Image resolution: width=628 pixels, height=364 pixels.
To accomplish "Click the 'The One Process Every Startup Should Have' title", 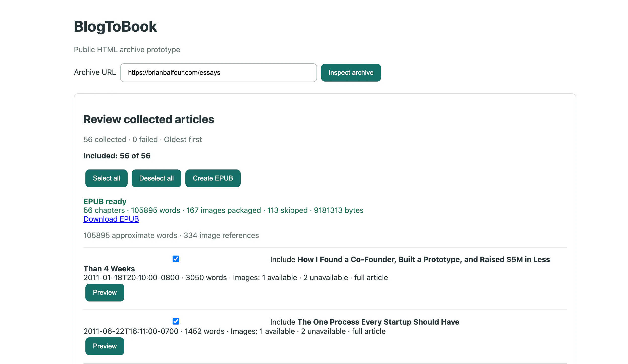I will click(378, 322).
